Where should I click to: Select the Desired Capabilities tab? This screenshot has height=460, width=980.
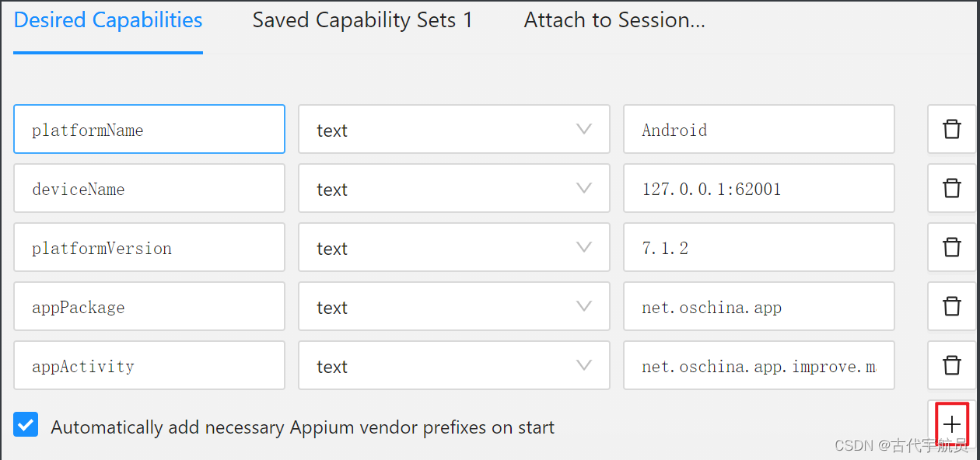click(108, 21)
